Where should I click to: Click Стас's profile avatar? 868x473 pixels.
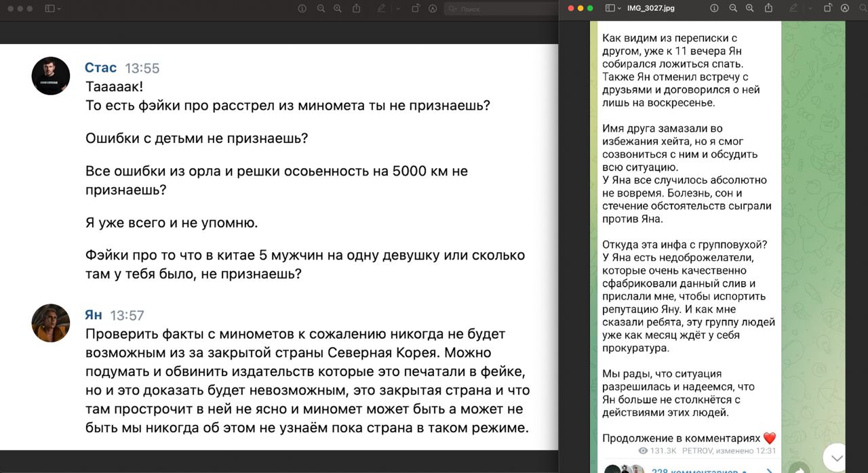[51, 76]
